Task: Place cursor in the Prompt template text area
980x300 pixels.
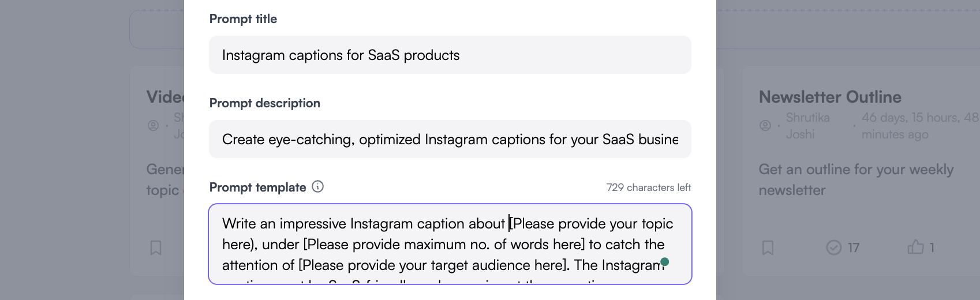Action: (450, 244)
